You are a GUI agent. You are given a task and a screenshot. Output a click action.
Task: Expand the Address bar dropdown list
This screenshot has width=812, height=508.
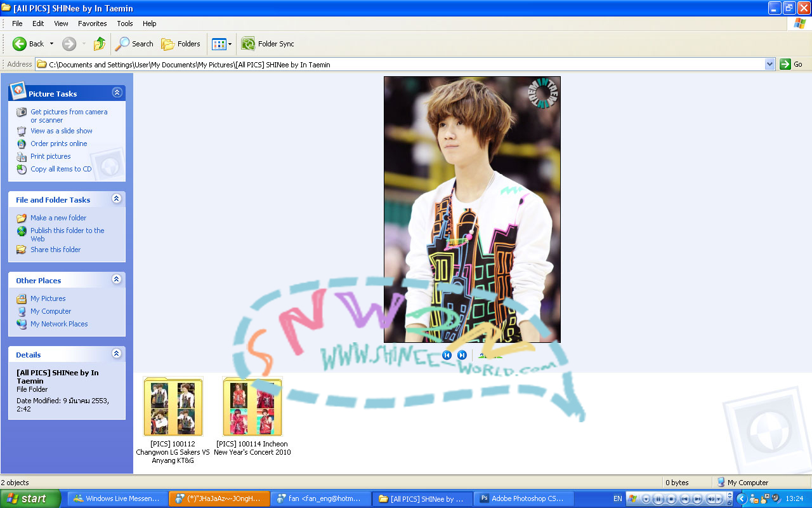click(x=770, y=64)
